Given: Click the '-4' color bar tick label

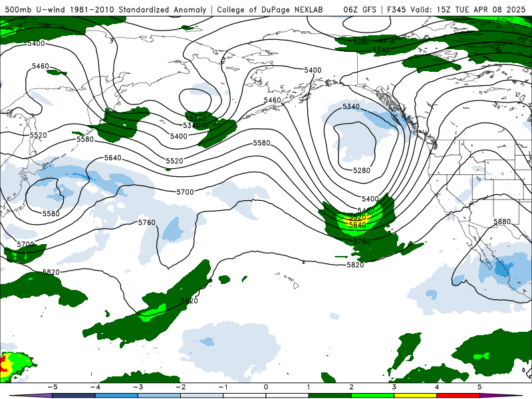Looking at the screenshot, I should pyautogui.click(x=95, y=387).
